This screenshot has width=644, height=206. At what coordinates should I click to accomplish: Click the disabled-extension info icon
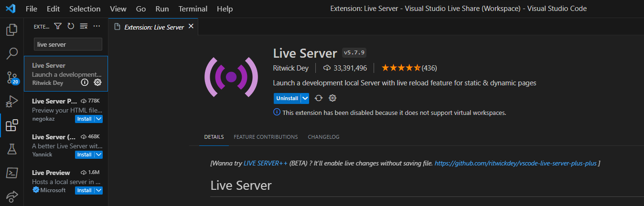[277, 113]
